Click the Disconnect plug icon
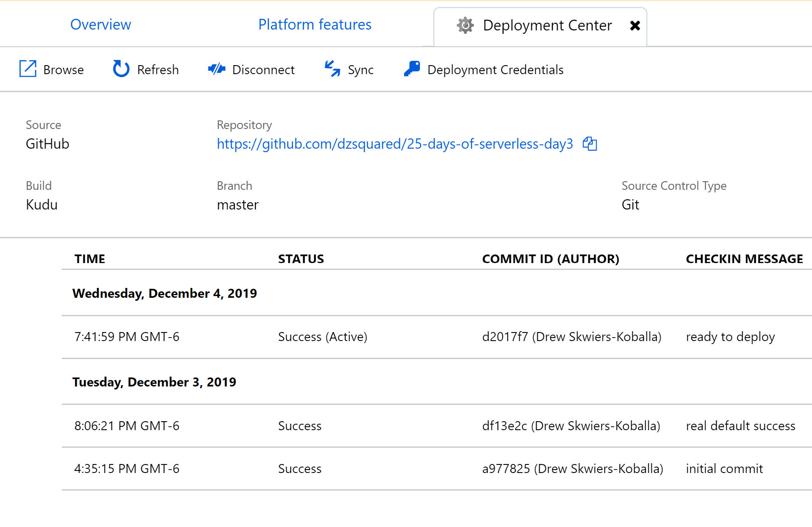The height and width of the screenshot is (527, 812). pos(217,69)
